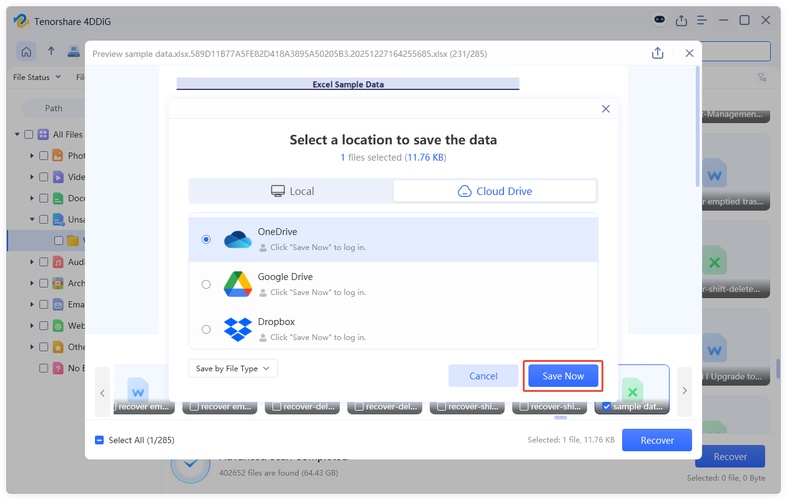Viewport: 787px width, 500px height.
Task: Click the share icon in main title bar
Action: pyautogui.click(x=681, y=21)
